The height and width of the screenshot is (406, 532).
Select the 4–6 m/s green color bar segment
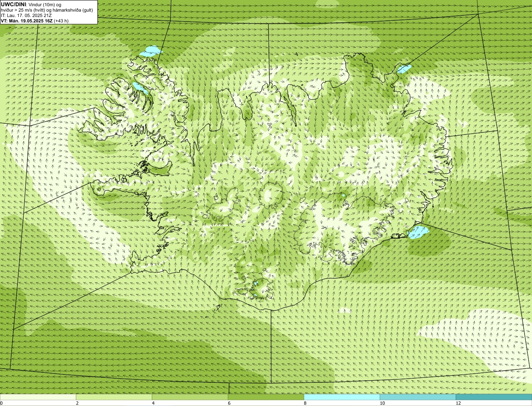190,397
